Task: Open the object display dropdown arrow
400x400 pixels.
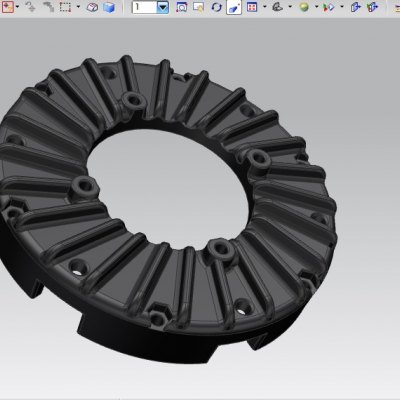Action: (x=342, y=6)
